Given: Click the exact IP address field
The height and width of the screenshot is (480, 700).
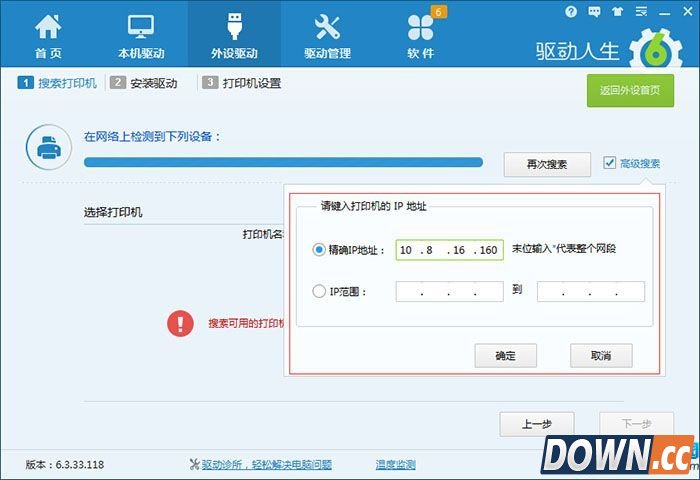Looking at the screenshot, I should [x=450, y=250].
